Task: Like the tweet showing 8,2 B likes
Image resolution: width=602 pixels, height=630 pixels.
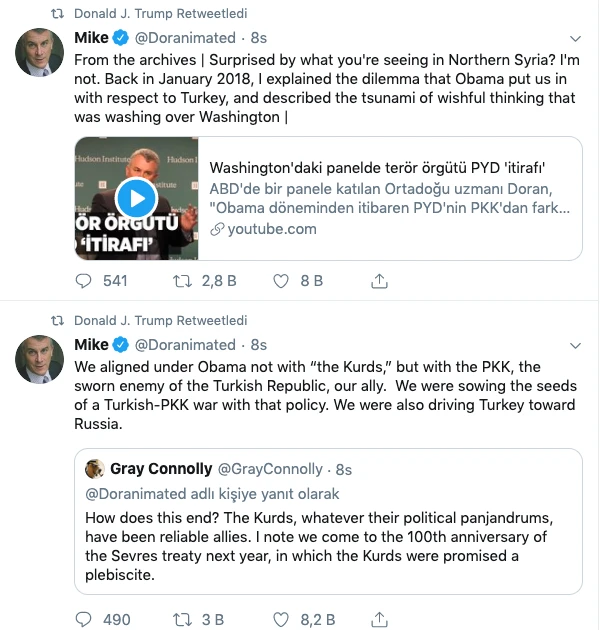Action: (283, 620)
